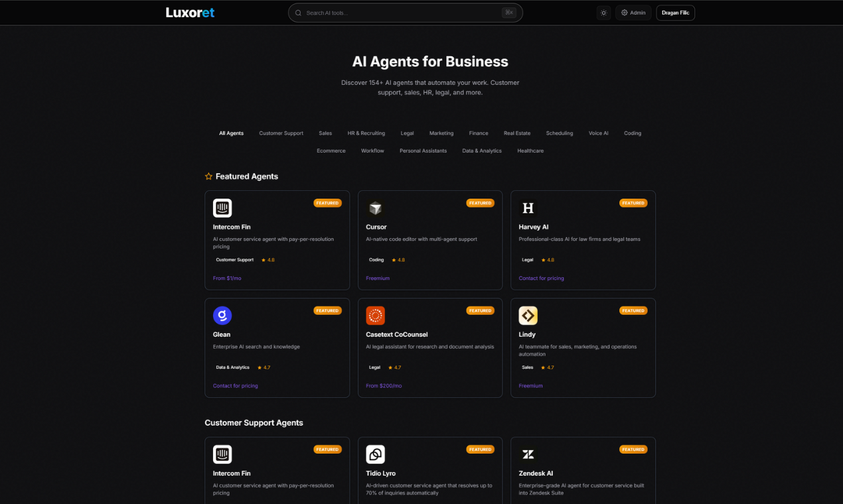The height and width of the screenshot is (504, 843).
Task: Select the Ecommerce category tab
Action: 331,151
